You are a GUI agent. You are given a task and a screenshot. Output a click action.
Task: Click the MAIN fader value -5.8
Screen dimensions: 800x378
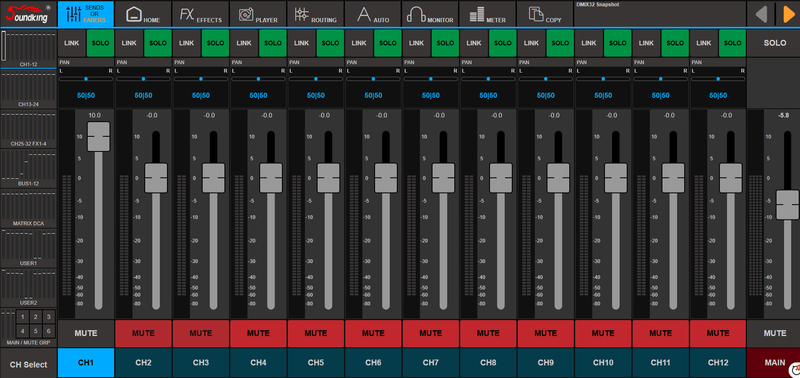pos(784,115)
